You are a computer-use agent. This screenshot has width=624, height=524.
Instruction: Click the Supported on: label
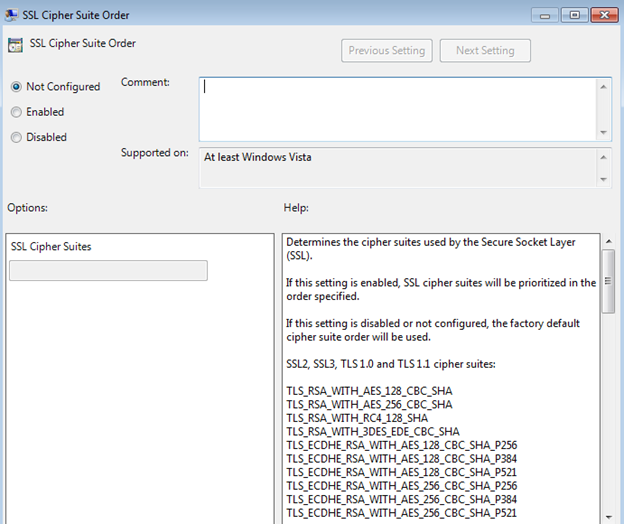pos(155,153)
